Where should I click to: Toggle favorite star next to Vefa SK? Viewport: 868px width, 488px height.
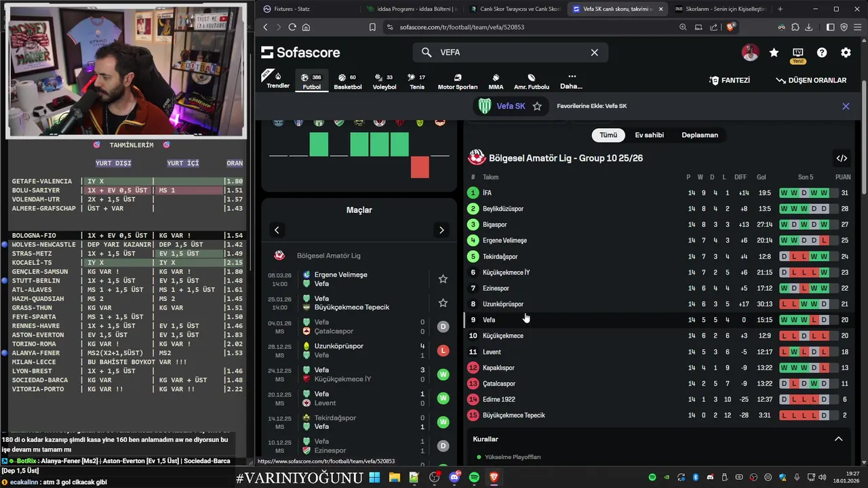point(537,106)
